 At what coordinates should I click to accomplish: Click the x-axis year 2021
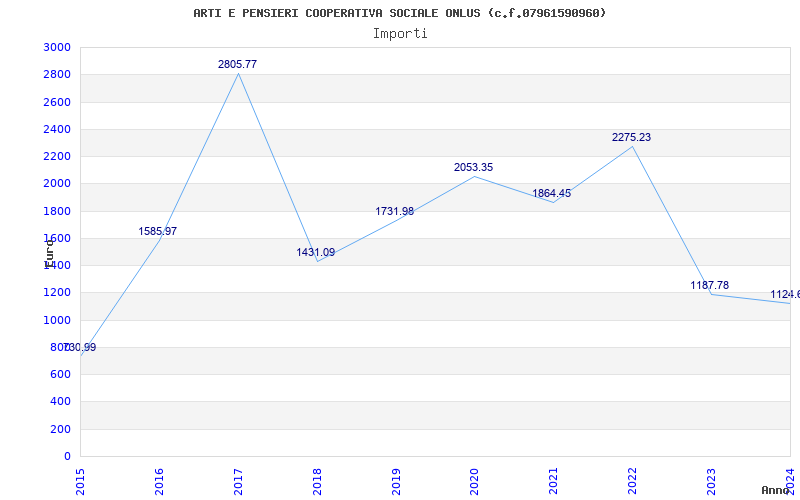(x=554, y=481)
